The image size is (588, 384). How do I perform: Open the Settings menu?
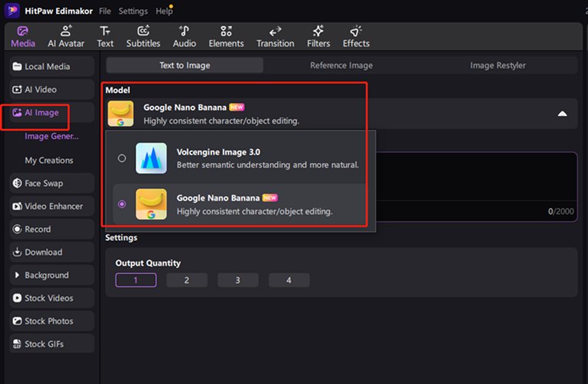tap(133, 12)
